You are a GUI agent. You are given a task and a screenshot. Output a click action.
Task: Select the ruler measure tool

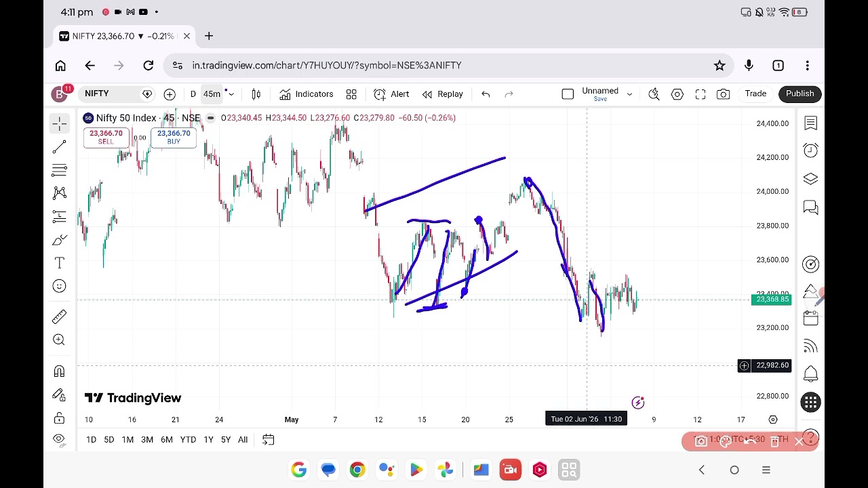click(60, 317)
